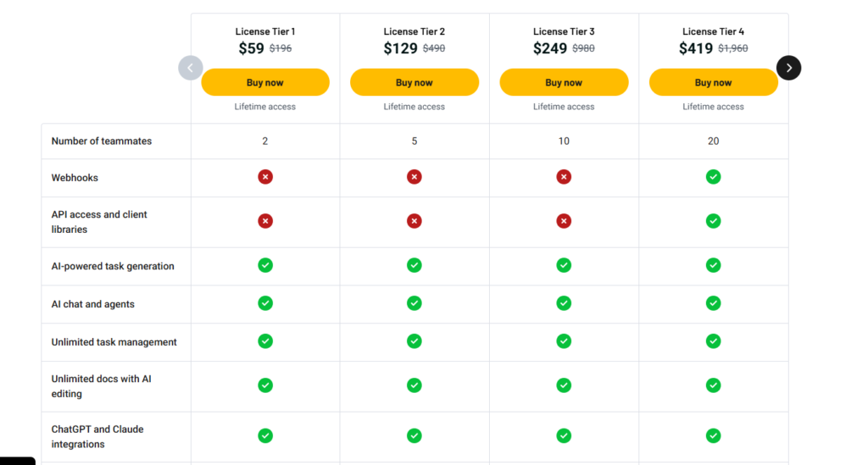Image resolution: width=868 pixels, height=465 pixels.
Task: Click the AI-powered task generation label
Action: click(x=113, y=266)
